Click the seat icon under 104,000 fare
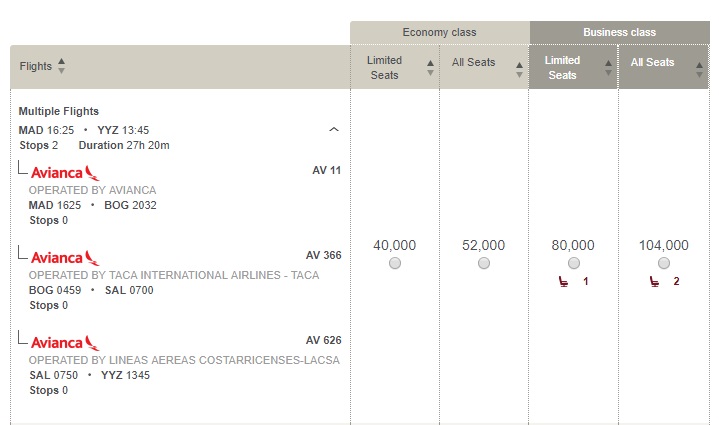Image resolution: width=719 pixels, height=425 pixels. click(654, 282)
